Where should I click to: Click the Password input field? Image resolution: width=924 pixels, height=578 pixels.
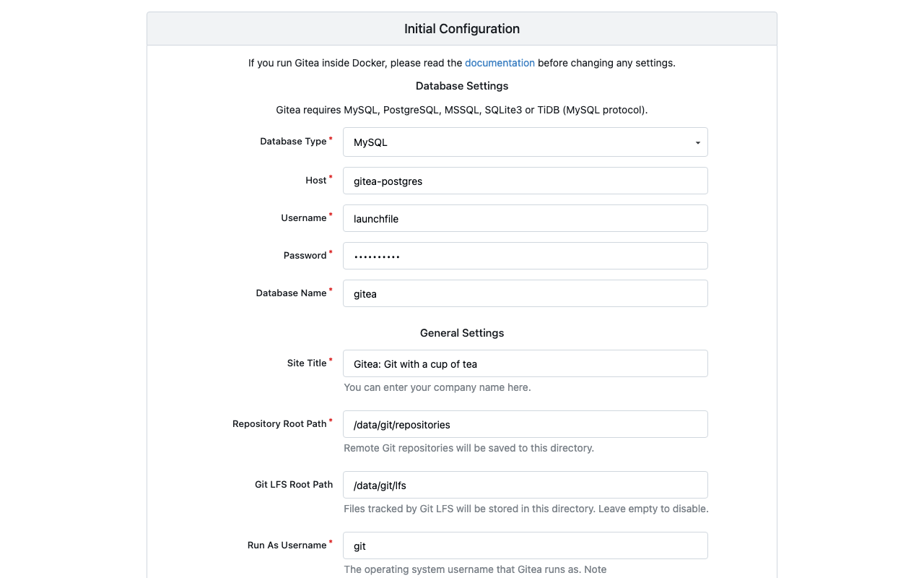(525, 256)
